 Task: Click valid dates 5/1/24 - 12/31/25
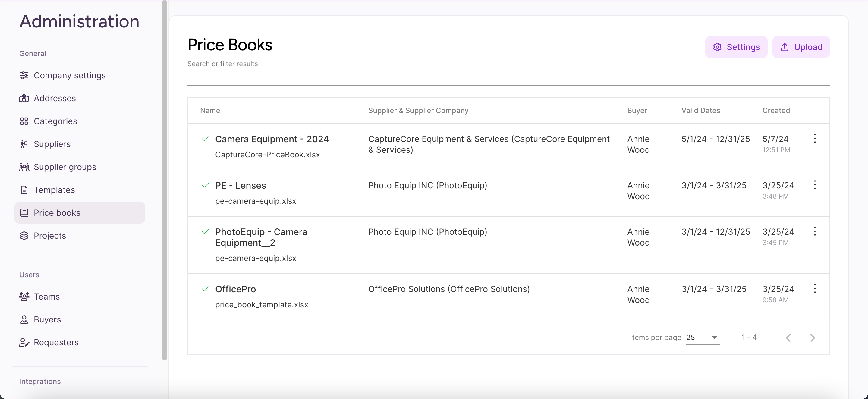click(x=716, y=139)
